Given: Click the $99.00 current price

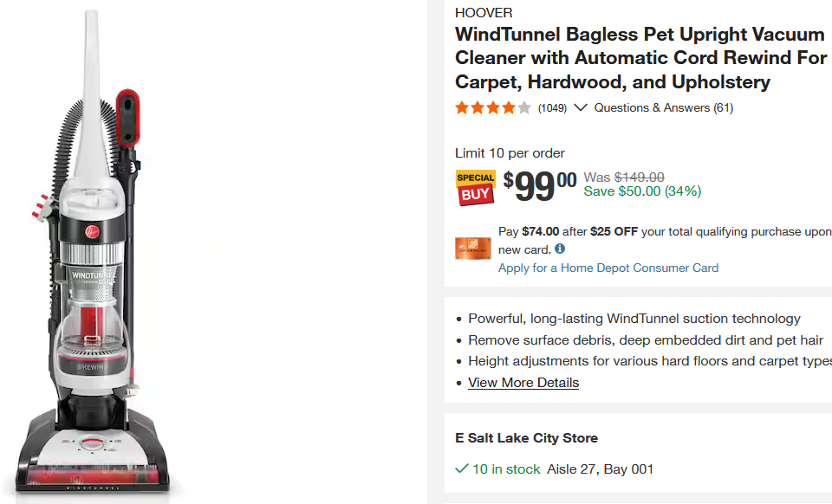Looking at the screenshot, I should [x=540, y=185].
